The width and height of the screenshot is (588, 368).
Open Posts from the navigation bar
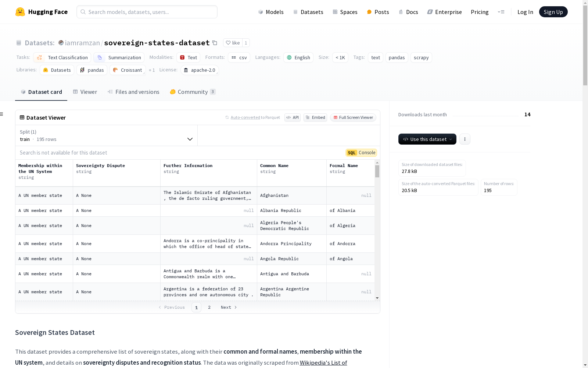pyautogui.click(x=378, y=12)
